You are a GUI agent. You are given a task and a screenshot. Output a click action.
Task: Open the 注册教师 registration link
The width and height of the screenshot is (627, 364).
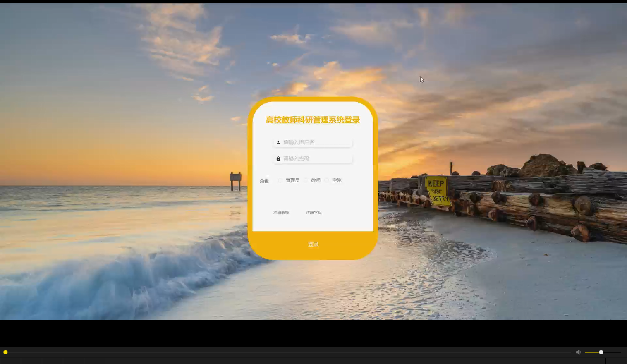pos(281,213)
